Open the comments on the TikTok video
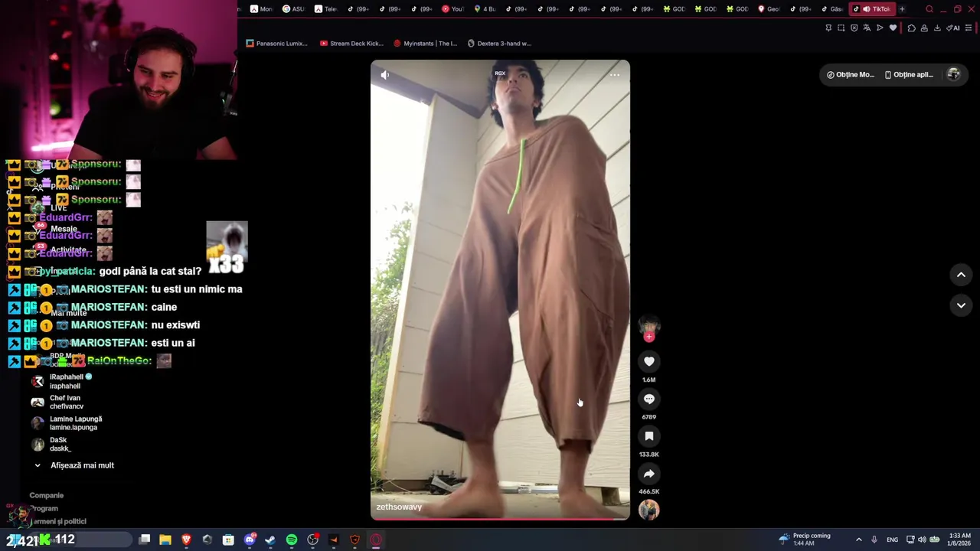This screenshot has height=551, width=980. 648,399
